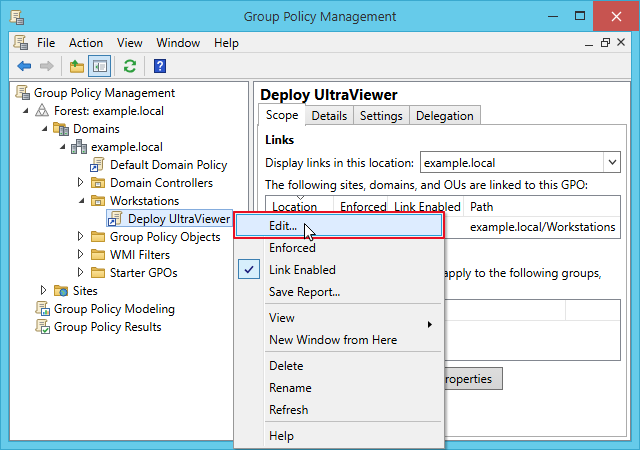This screenshot has height=450, width=640.
Task: Click the Domains folder icon
Action: pyautogui.click(x=60, y=129)
